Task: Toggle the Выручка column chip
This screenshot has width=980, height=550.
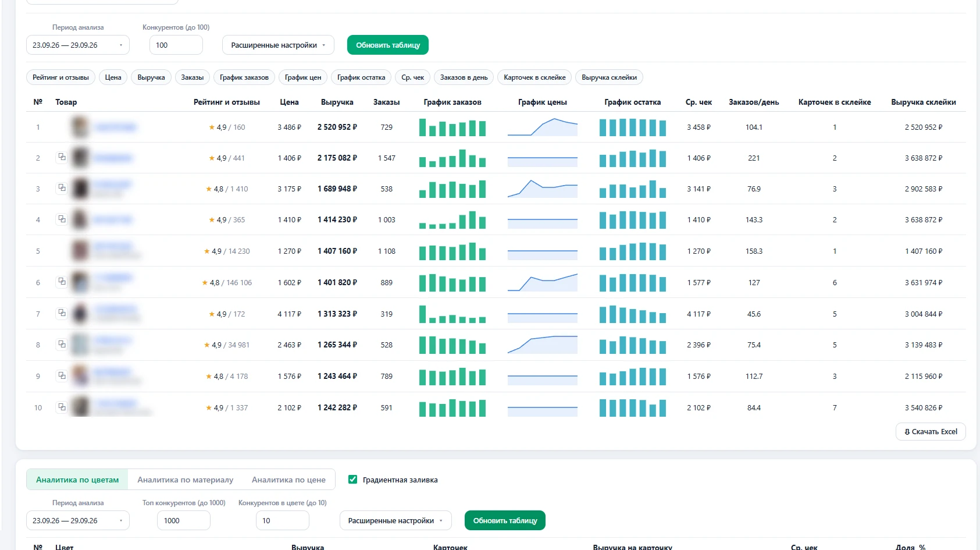Action: coord(151,77)
